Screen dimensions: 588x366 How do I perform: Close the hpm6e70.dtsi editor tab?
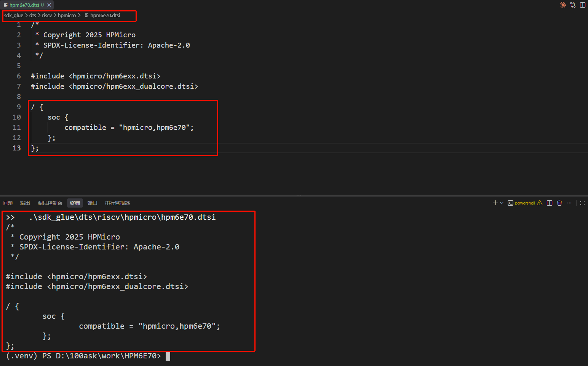pyautogui.click(x=49, y=5)
